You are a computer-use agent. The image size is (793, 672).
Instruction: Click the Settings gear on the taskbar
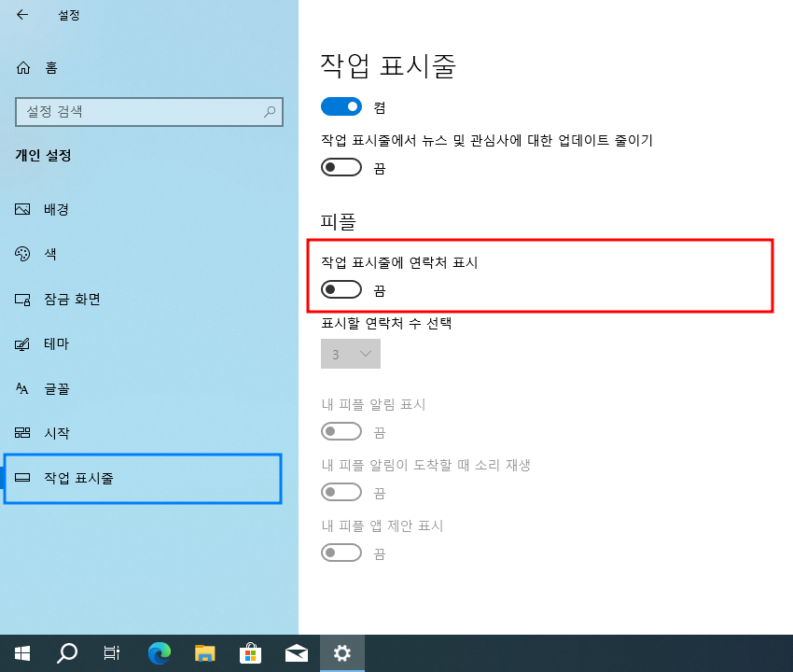point(342,653)
